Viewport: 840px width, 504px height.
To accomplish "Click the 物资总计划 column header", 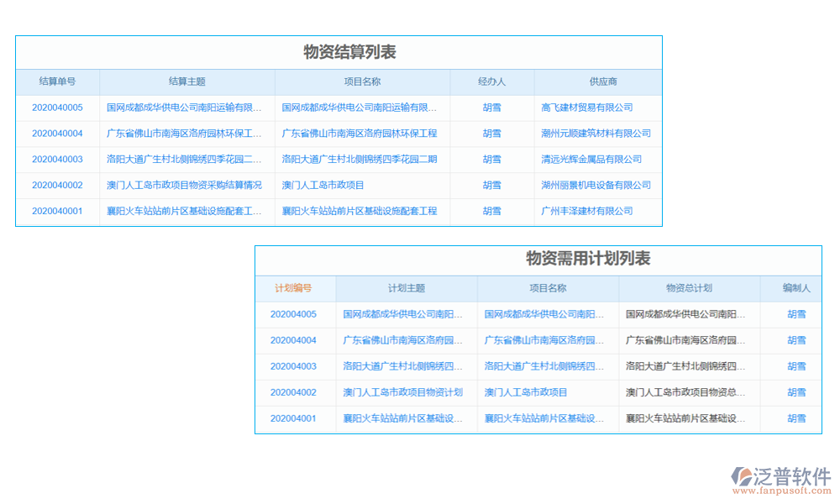I will pos(689,288).
